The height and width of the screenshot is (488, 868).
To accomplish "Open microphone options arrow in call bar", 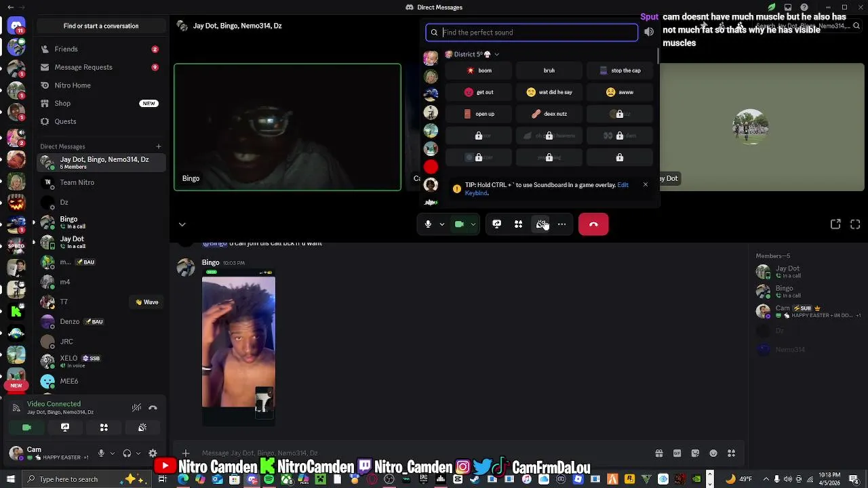I will tap(442, 224).
